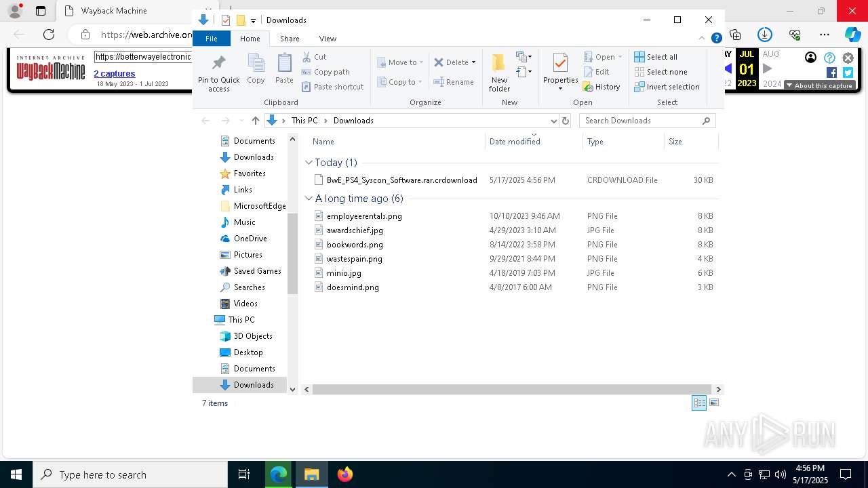Image resolution: width=868 pixels, height=488 pixels.
Task: Click navigation pane vertical scrollbar
Action: click(293, 254)
